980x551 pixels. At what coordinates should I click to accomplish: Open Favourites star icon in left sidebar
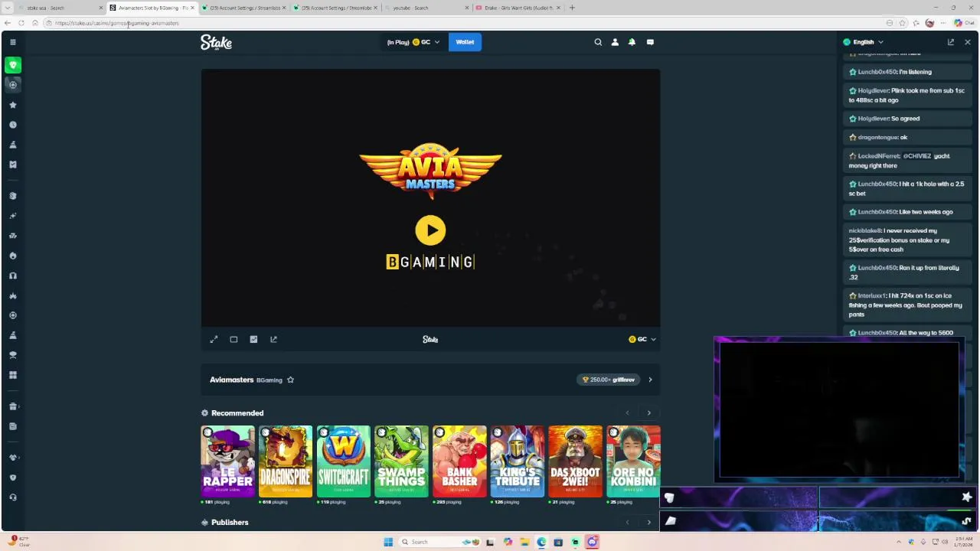(12, 105)
